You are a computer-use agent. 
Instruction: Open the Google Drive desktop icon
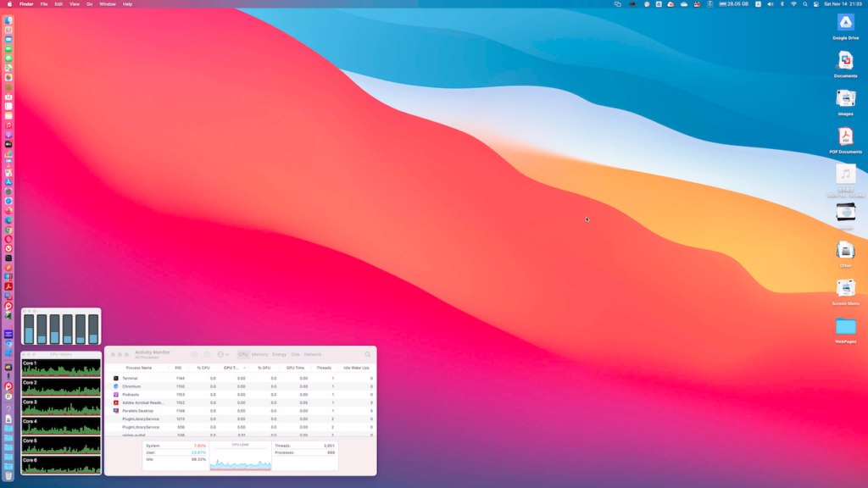[845, 23]
